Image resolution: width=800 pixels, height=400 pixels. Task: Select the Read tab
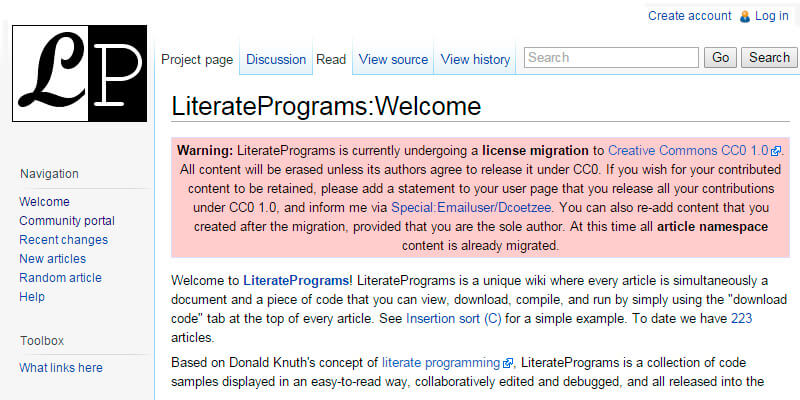[331, 60]
